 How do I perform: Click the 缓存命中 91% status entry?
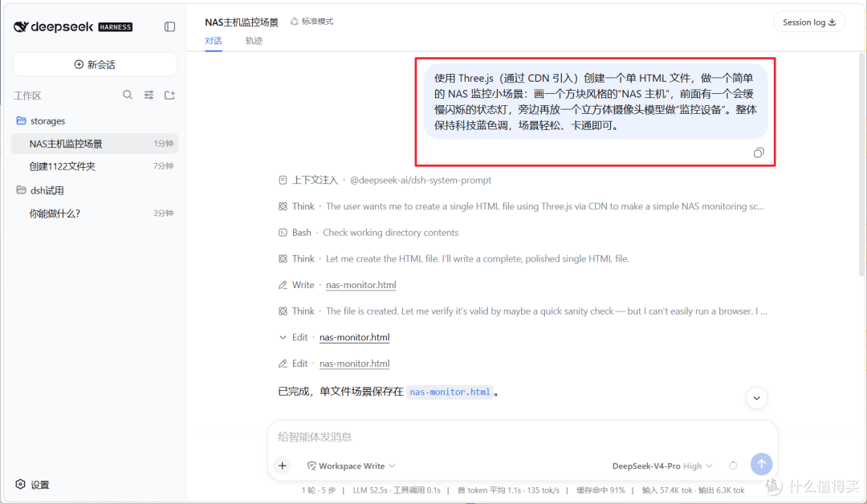click(x=601, y=490)
